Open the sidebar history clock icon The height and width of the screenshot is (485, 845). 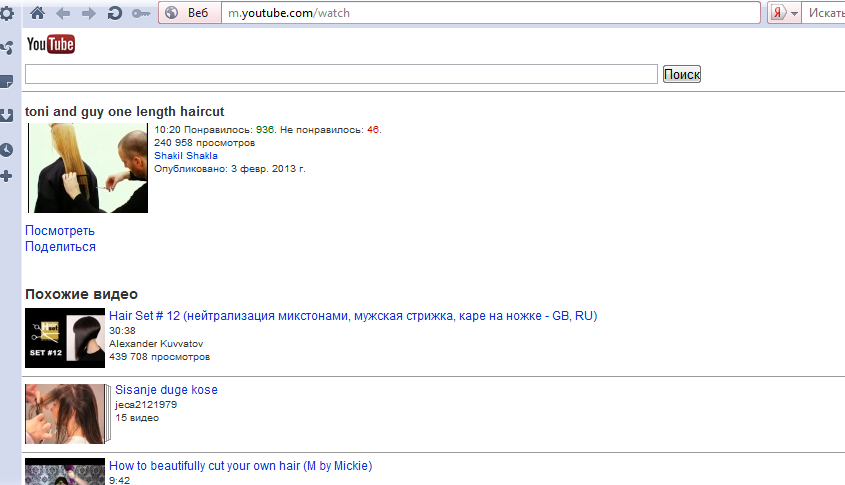[7, 150]
